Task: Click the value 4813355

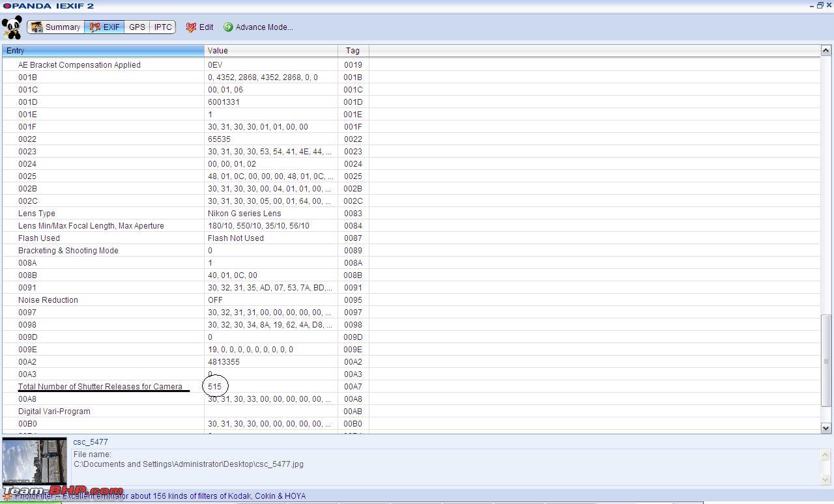Action: click(223, 362)
